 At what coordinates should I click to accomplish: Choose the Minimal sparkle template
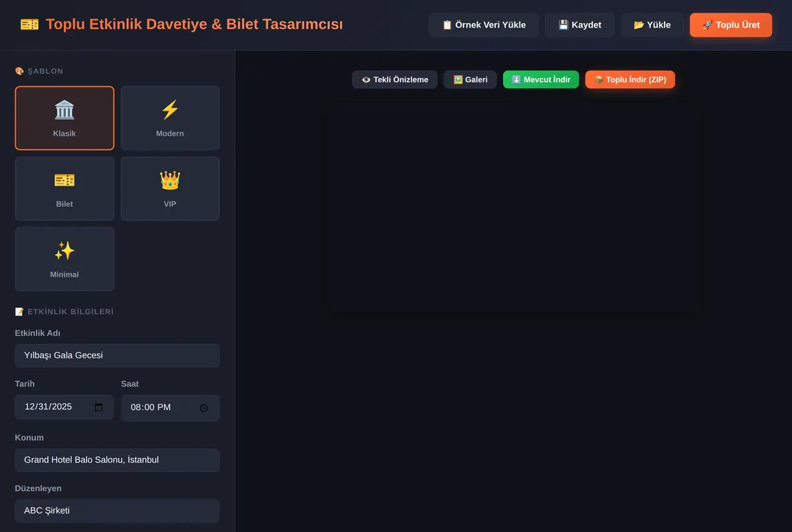coord(65,259)
